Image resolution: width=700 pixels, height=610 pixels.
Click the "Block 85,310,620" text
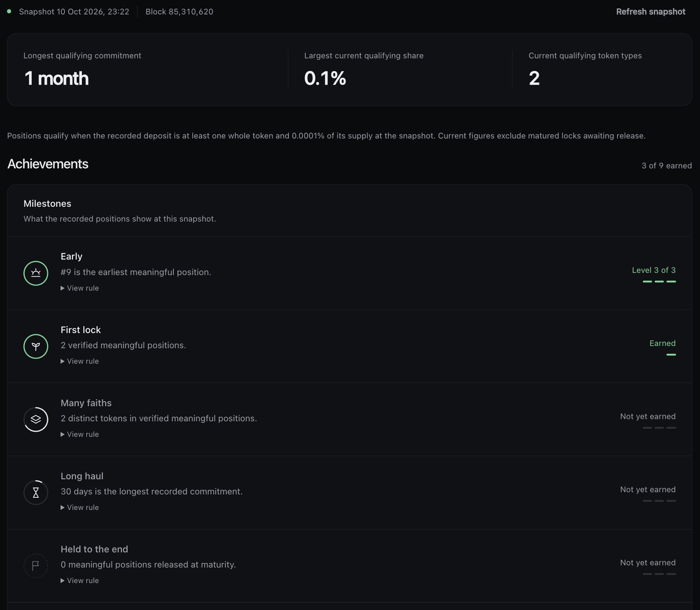179,12
